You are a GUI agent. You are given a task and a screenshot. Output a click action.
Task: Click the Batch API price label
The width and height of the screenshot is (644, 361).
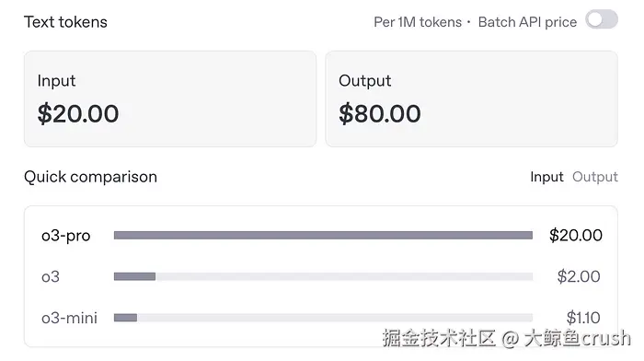pyautogui.click(x=527, y=22)
